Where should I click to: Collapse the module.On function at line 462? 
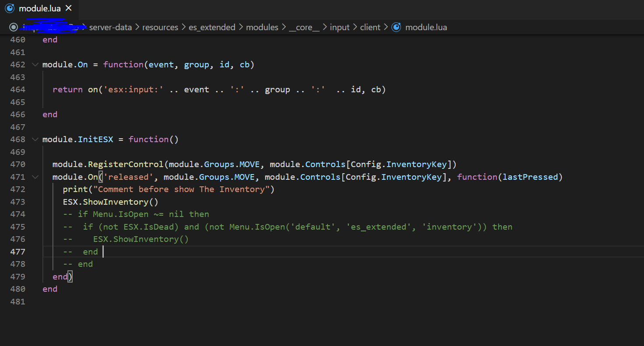[x=35, y=64]
